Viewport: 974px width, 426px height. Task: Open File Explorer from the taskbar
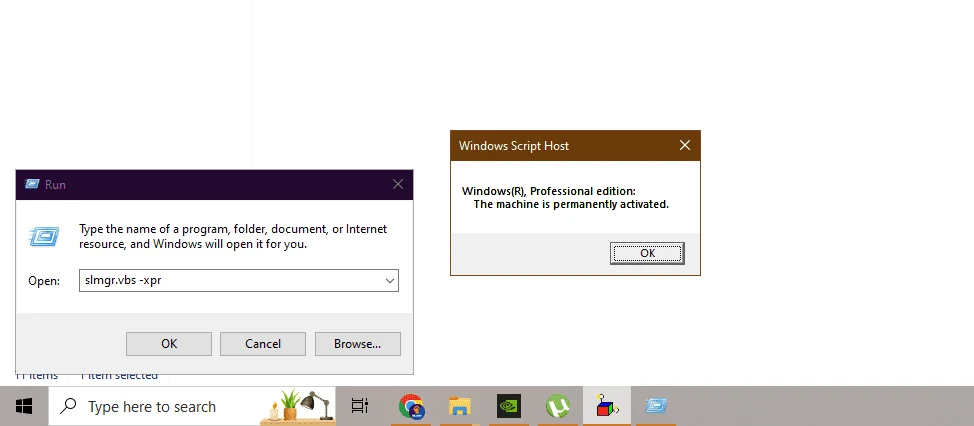(x=459, y=407)
